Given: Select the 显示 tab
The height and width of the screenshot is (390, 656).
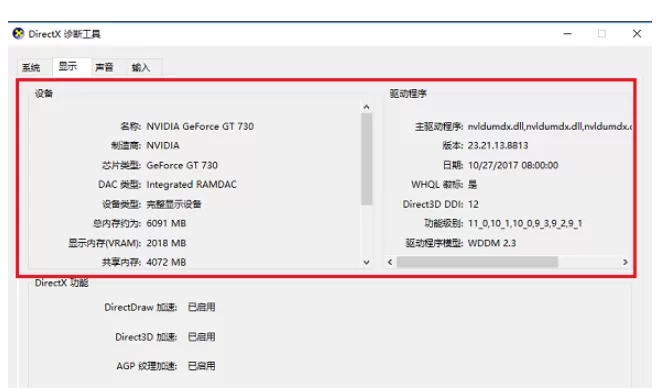Looking at the screenshot, I should 68,66.
